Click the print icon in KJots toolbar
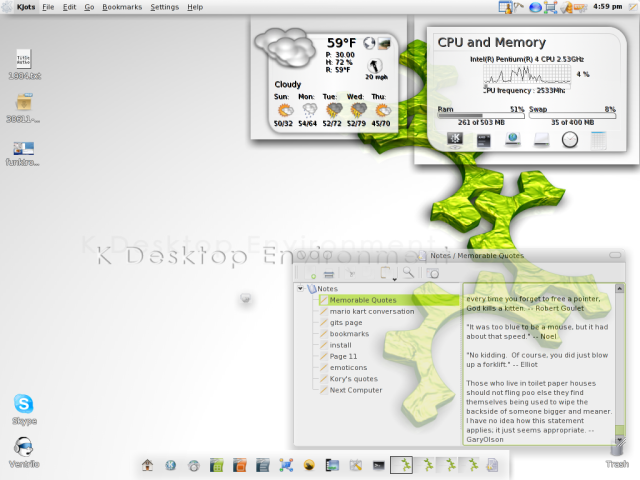 point(329,273)
